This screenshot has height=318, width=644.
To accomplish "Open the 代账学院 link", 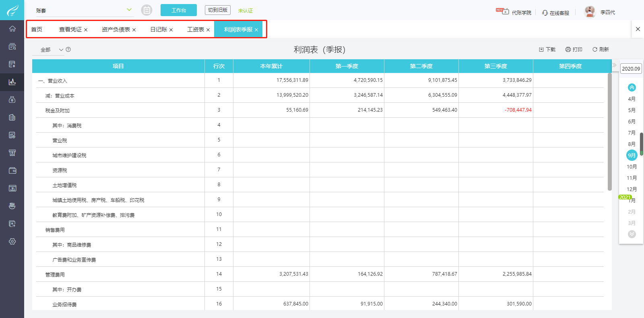I will [521, 12].
